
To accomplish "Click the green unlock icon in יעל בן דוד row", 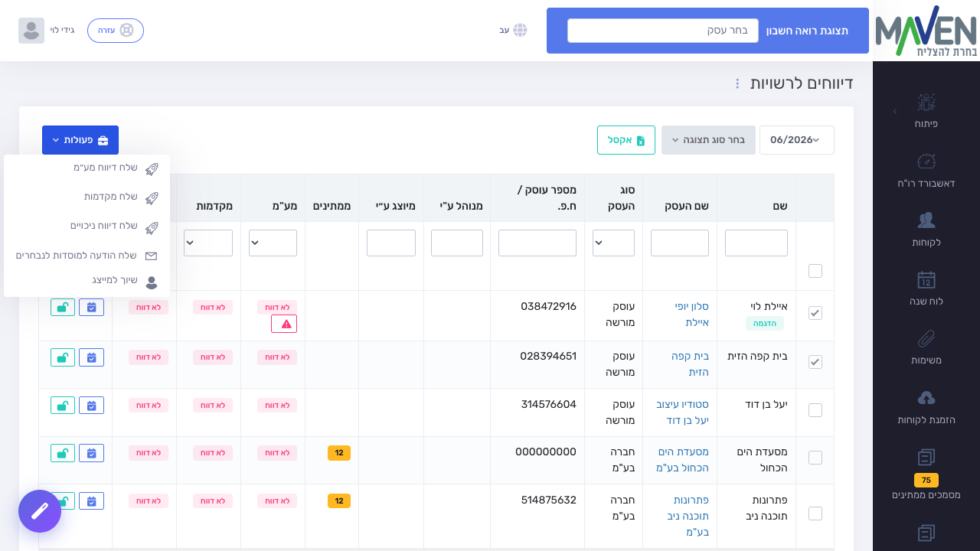I will 63,406.
